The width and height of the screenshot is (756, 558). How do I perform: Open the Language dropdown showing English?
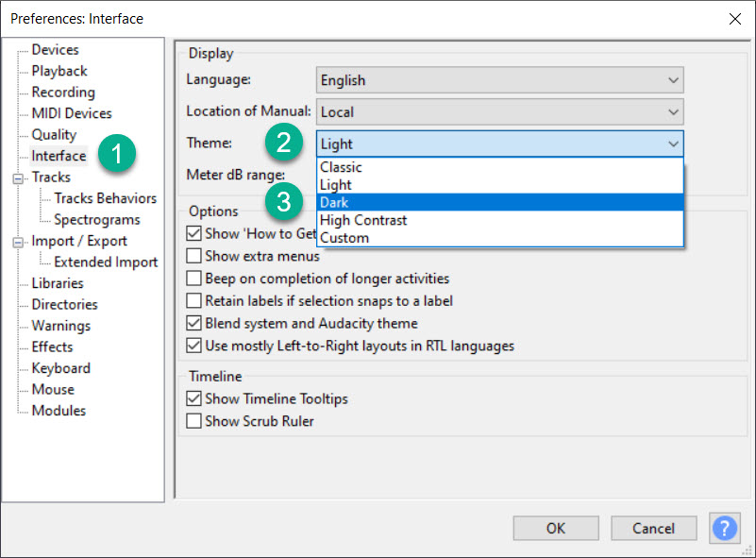(500, 80)
